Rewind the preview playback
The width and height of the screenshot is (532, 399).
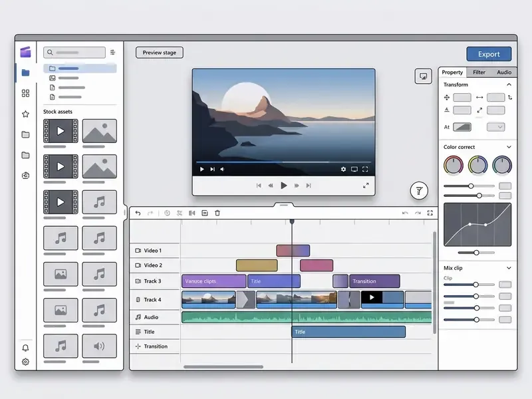pos(271,186)
